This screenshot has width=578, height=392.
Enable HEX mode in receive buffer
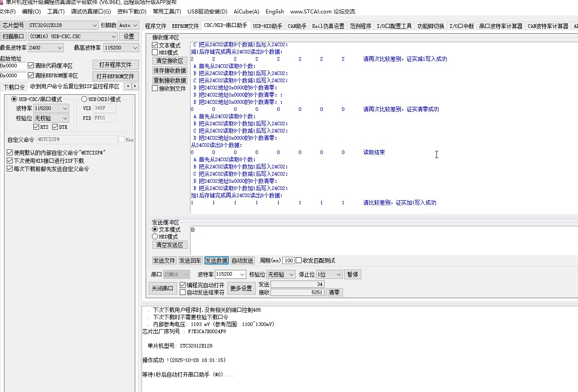click(155, 53)
